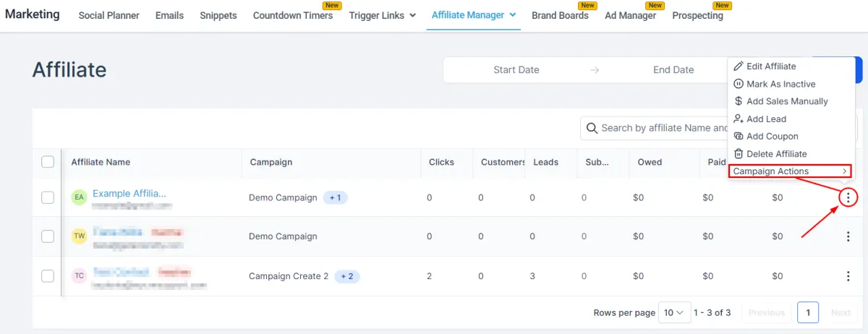Click the page 1 pagination button
Viewport: 868px width, 334px height.
click(x=808, y=312)
